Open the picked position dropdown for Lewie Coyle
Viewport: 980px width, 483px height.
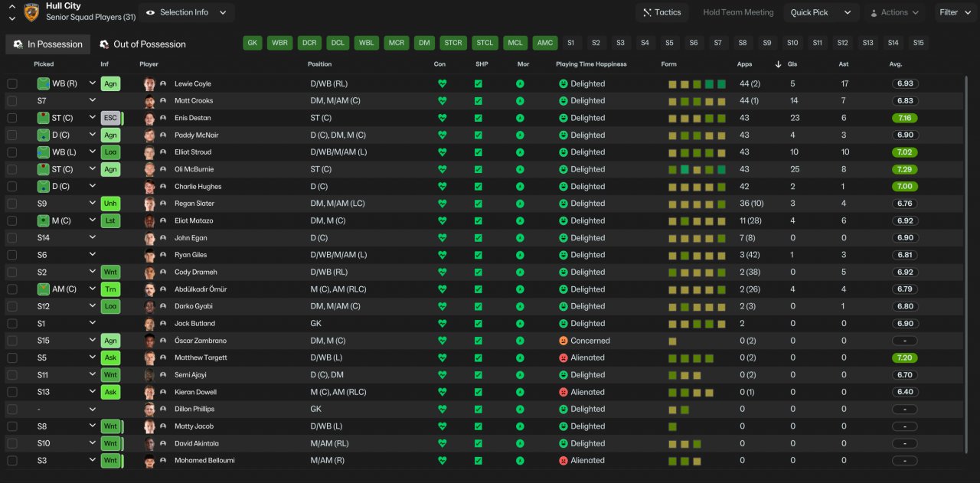tap(93, 83)
